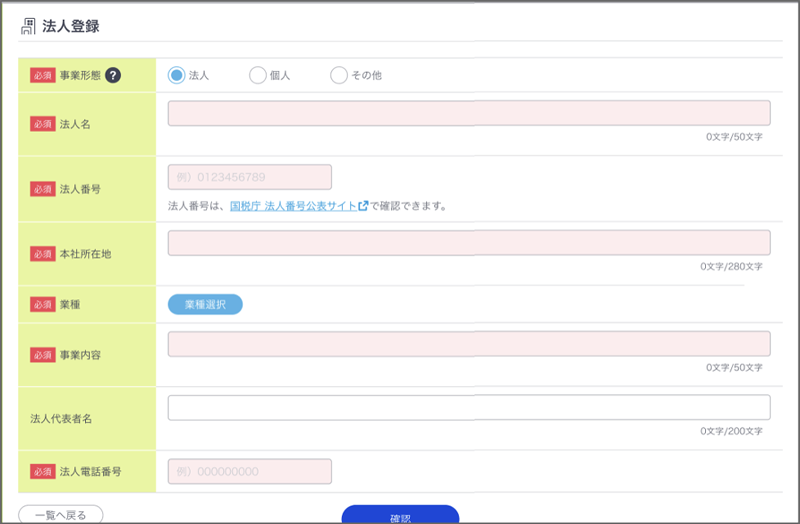This screenshot has width=800, height=524.
Task: Open the help tooltip next to 事業形態
Action: click(113, 75)
